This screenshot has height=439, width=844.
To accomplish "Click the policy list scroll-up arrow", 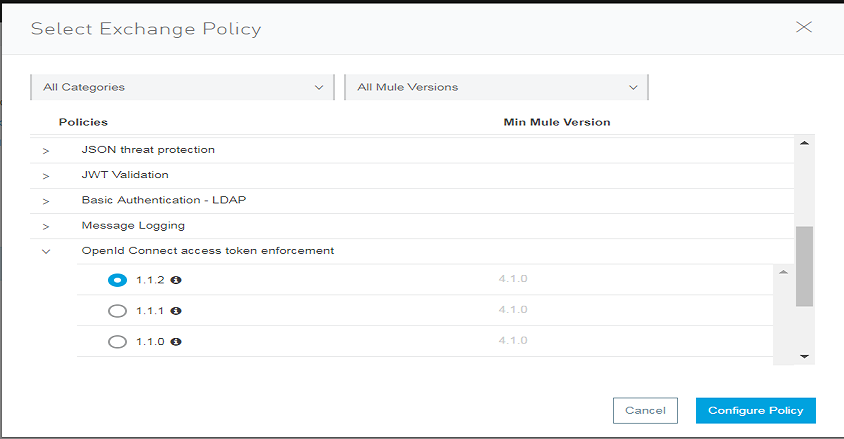I will pyautogui.click(x=804, y=143).
